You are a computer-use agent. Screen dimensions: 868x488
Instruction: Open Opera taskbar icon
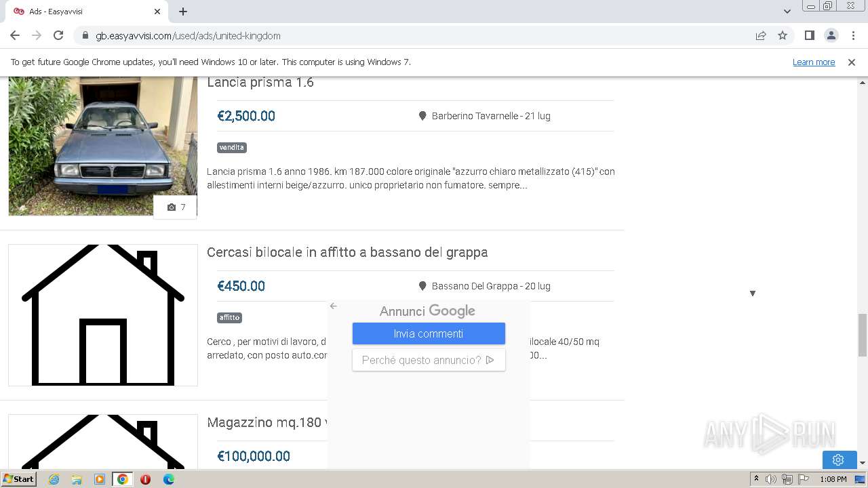click(145, 479)
